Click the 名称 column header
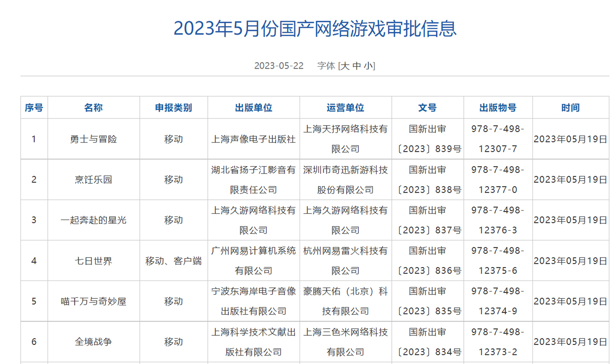The height and width of the screenshot is (364, 616). pos(93,108)
